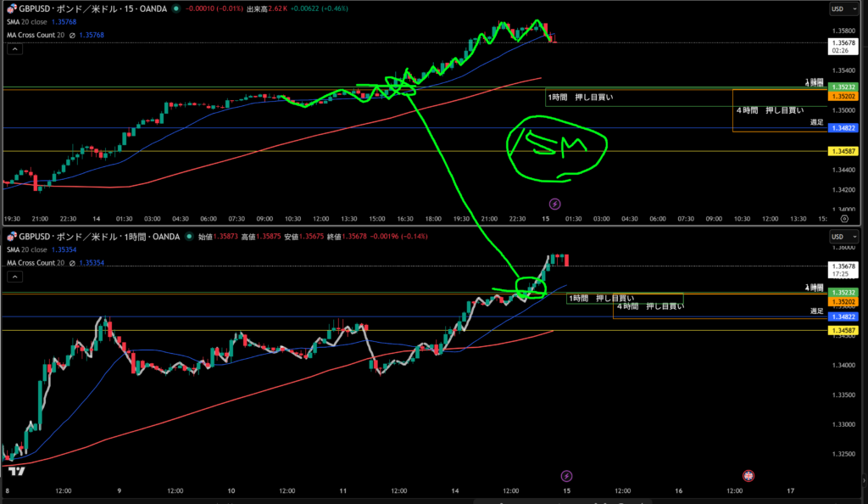Viewport: 868px width, 504px height.
Task: Open USD currency dropdown on upper chart
Action: 843,9
